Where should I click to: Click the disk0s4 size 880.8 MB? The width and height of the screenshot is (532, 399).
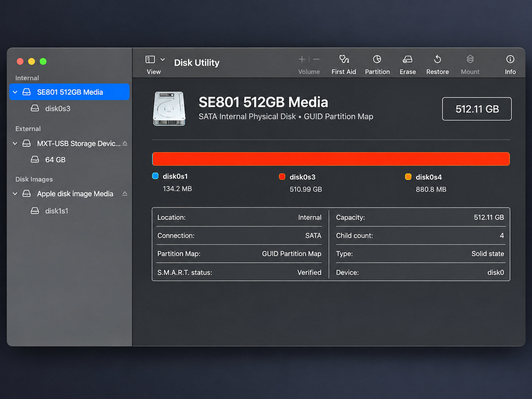(x=431, y=189)
